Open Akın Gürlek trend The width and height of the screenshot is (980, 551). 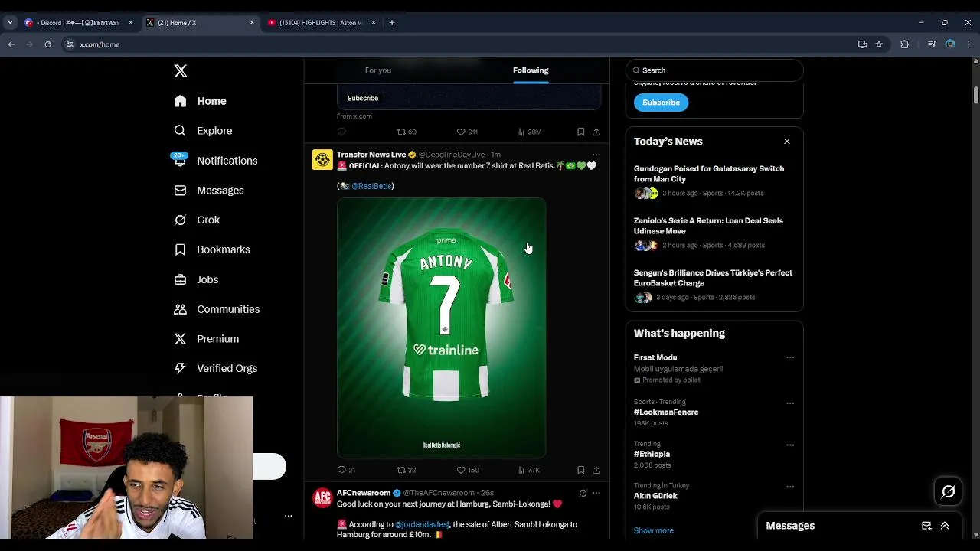[x=655, y=496]
